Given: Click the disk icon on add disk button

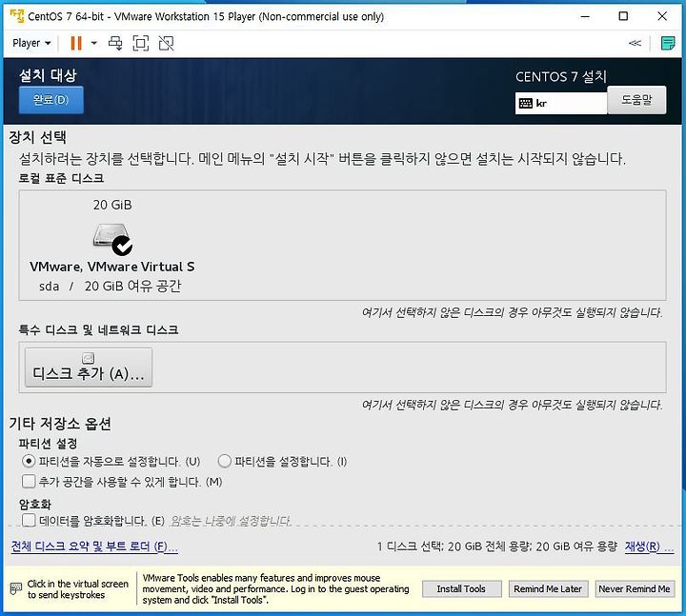Looking at the screenshot, I should pos(89,358).
